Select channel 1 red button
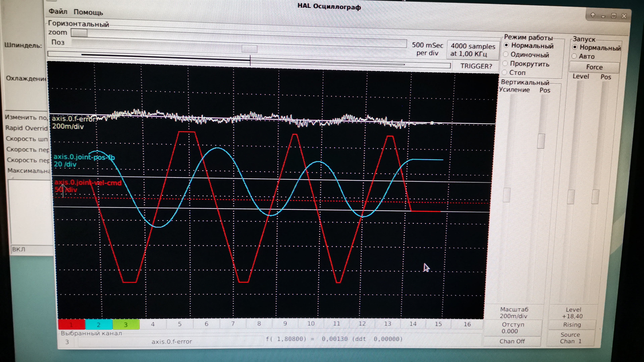 (x=71, y=324)
